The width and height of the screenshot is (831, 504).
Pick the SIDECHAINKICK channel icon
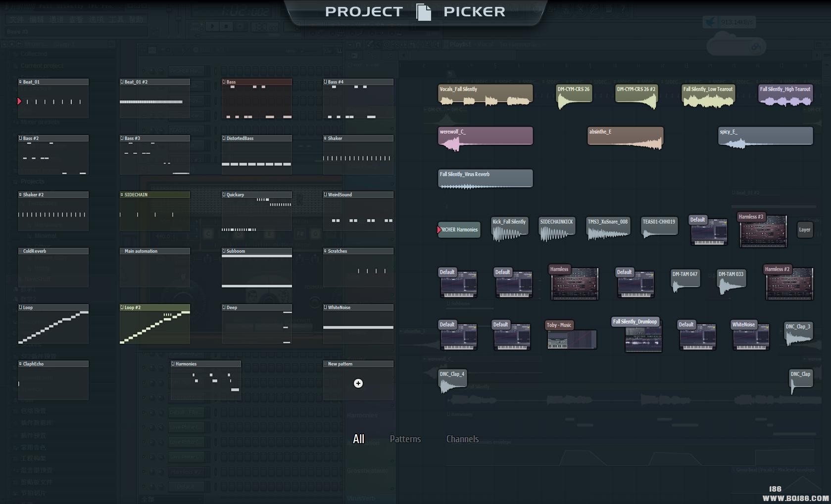pyautogui.click(x=556, y=229)
